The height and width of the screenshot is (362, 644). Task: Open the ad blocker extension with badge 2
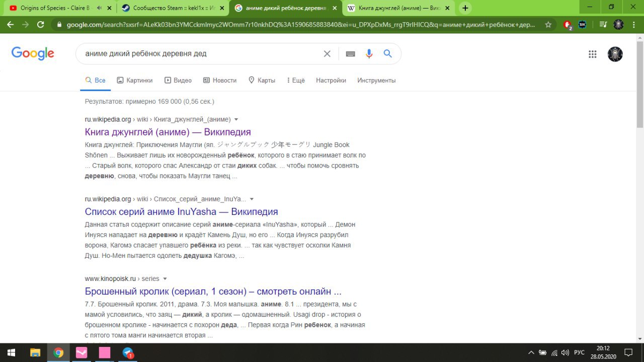pyautogui.click(x=568, y=25)
